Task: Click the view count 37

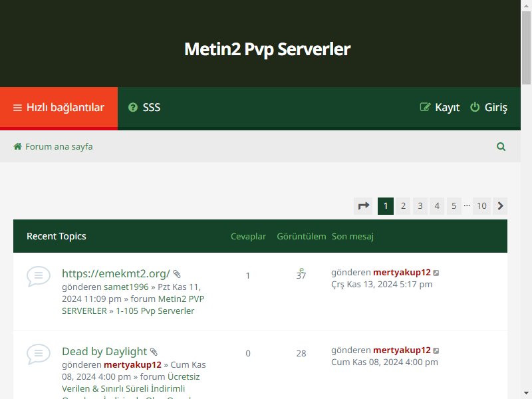Action: click(x=301, y=275)
